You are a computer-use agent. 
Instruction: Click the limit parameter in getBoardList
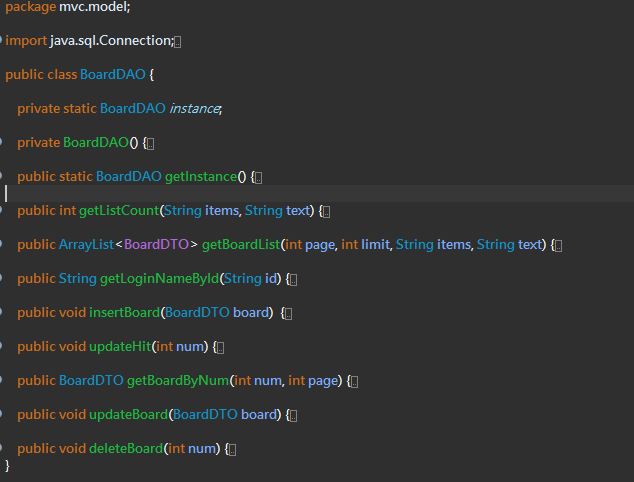coord(375,244)
